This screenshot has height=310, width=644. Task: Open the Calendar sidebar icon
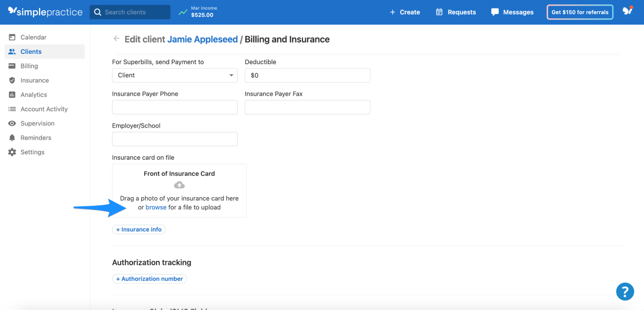(12, 37)
